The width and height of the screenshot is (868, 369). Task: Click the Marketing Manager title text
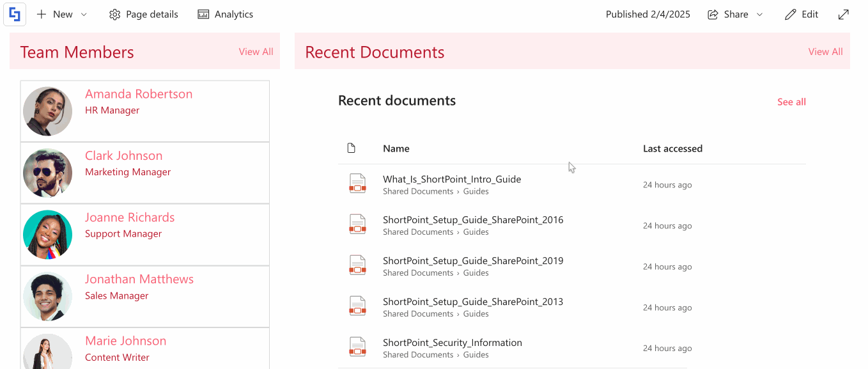pos(128,172)
